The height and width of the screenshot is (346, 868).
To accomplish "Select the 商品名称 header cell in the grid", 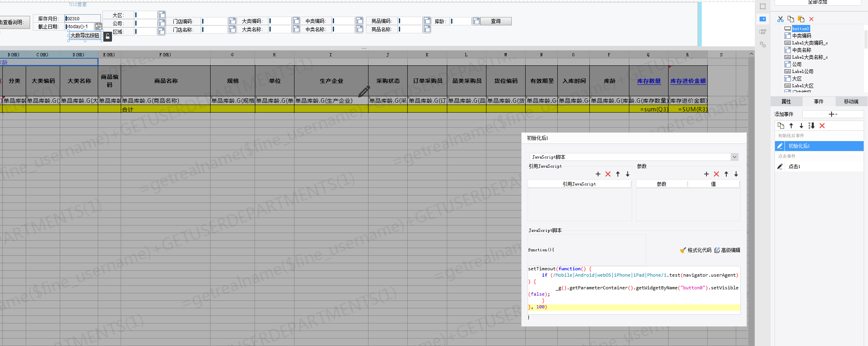I will (x=165, y=81).
